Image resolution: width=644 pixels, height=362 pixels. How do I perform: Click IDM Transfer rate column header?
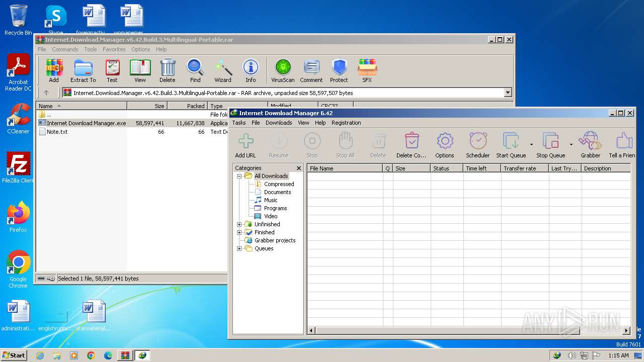point(525,168)
